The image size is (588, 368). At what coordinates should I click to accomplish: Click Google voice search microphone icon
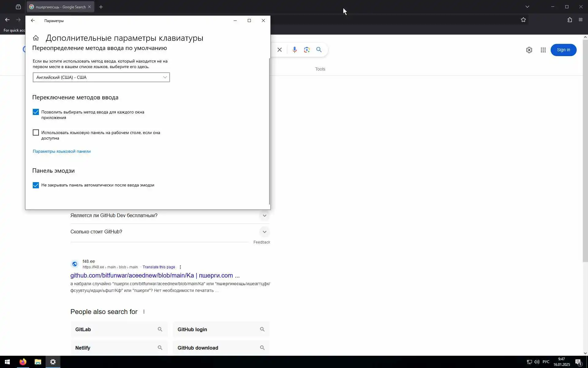click(x=294, y=50)
